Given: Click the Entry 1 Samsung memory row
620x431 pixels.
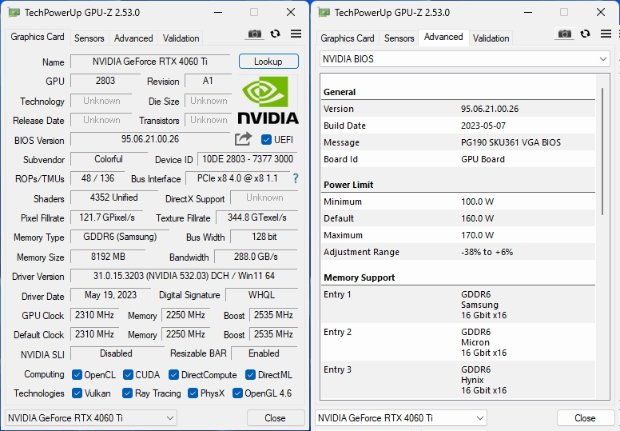Looking at the screenshot, I should [x=458, y=304].
